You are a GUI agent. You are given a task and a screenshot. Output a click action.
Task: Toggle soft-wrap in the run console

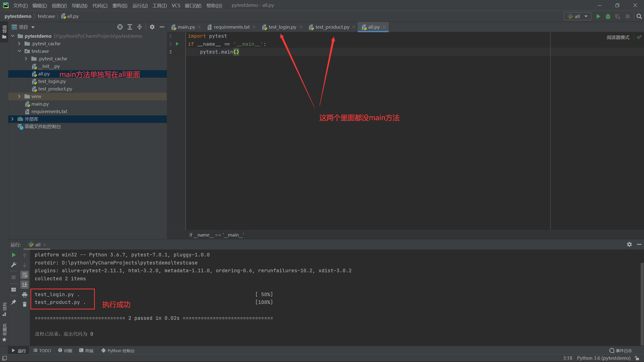tap(25, 275)
